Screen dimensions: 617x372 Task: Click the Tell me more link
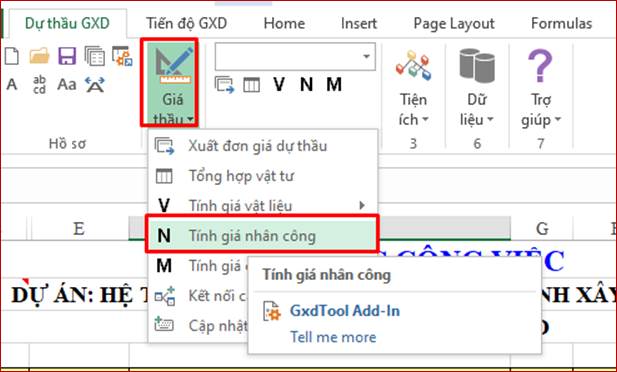click(x=333, y=337)
